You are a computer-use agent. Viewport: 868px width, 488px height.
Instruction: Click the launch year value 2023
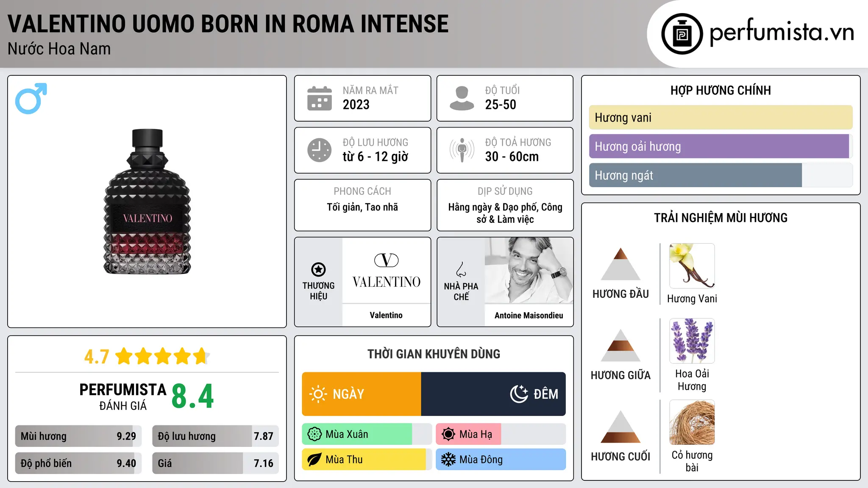click(356, 105)
